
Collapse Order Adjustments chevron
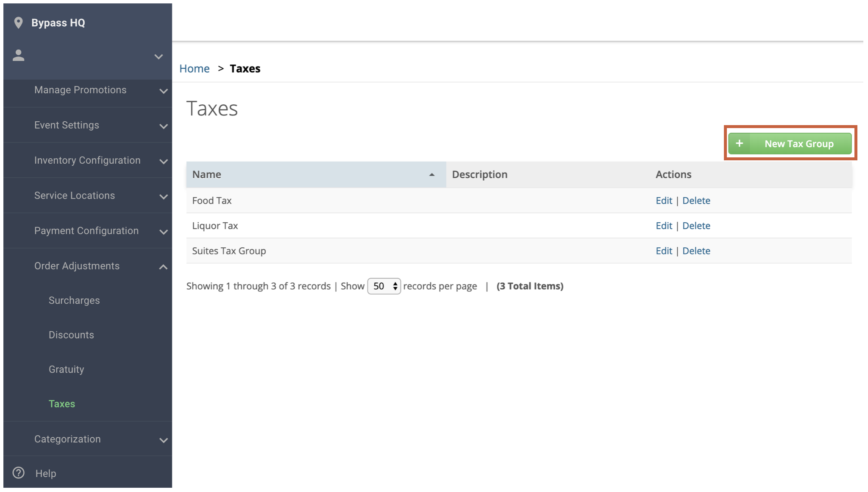[164, 267]
